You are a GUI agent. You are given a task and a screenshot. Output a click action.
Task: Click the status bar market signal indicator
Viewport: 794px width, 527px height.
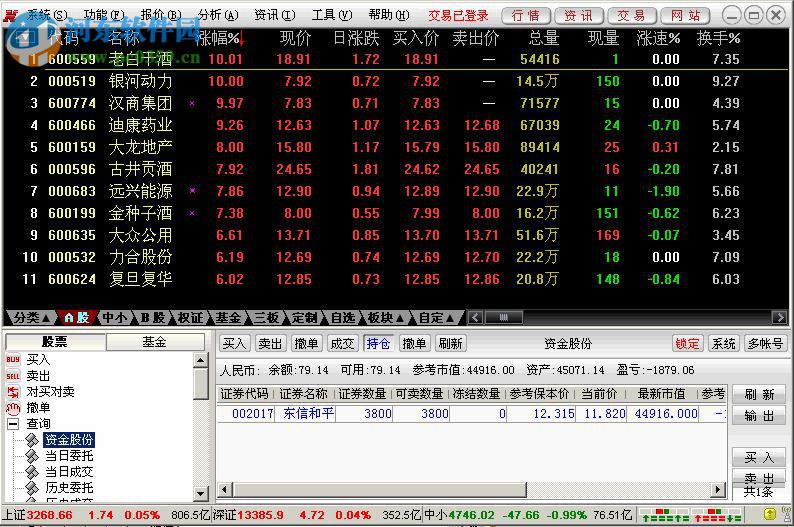692,515
